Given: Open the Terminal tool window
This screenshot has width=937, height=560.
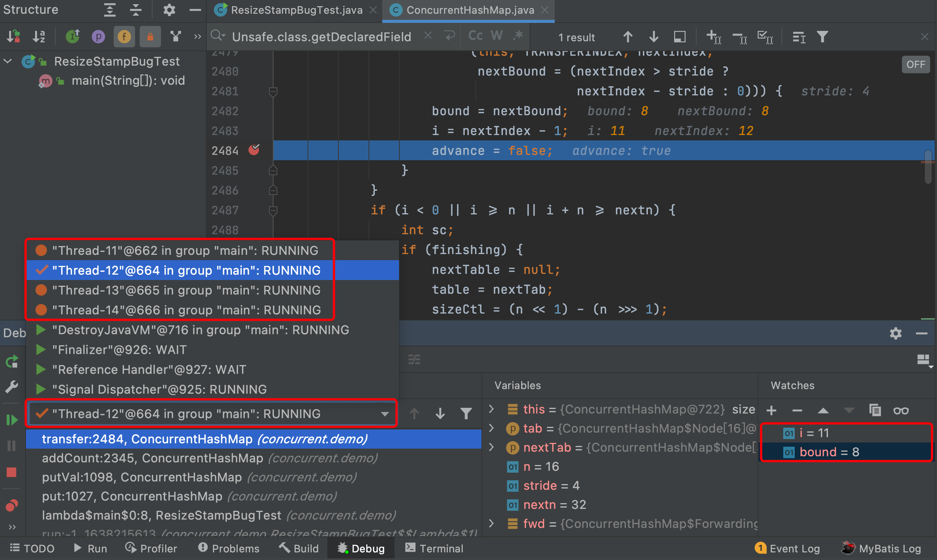Looking at the screenshot, I should [435, 549].
